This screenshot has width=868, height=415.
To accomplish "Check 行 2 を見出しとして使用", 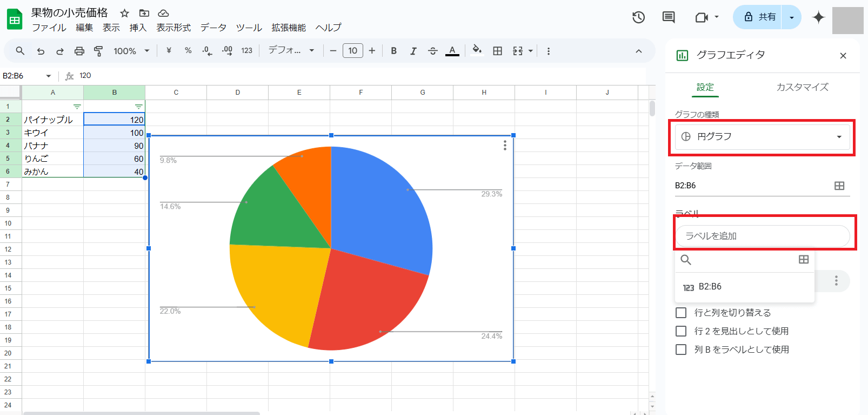I will coord(681,331).
